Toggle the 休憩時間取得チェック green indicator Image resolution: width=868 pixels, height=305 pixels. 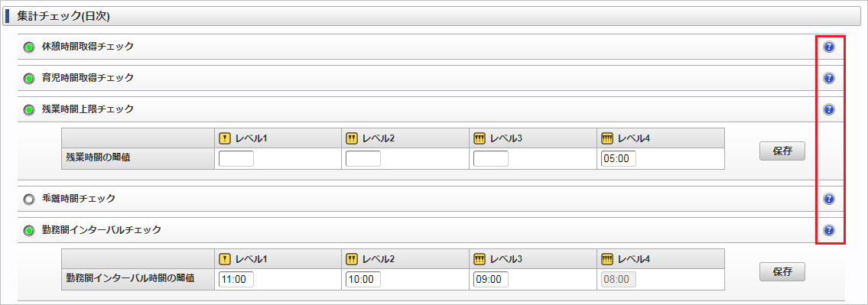[29, 47]
